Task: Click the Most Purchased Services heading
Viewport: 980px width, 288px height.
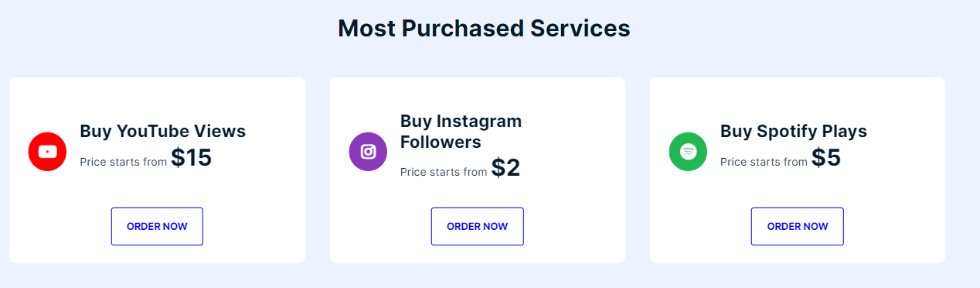Action: click(x=485, y=28)
